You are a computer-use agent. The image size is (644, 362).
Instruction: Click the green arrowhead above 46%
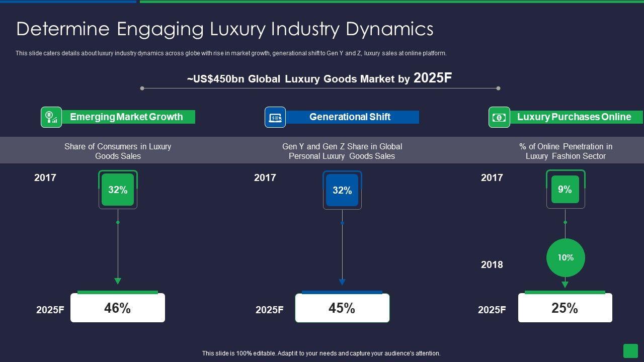(118, 281)
